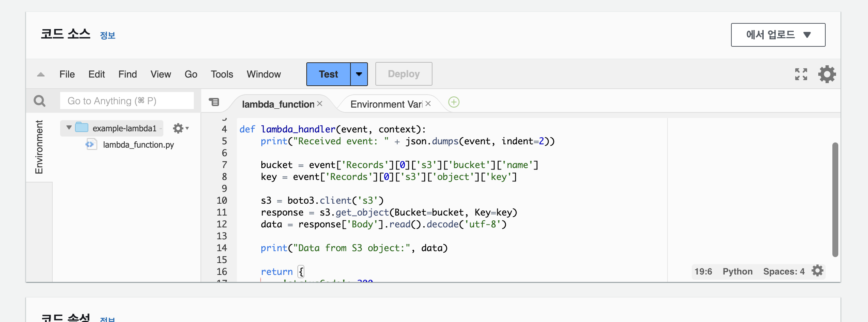Click the Test button
This screenshot has width=868, height=322.
(328, 74)
